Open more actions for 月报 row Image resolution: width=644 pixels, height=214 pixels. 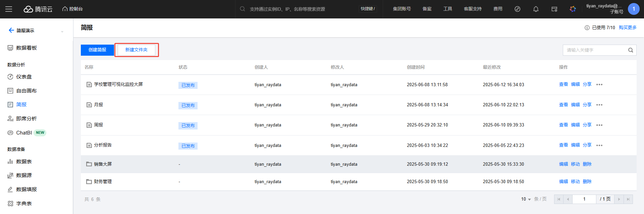[x=599, y=105]
